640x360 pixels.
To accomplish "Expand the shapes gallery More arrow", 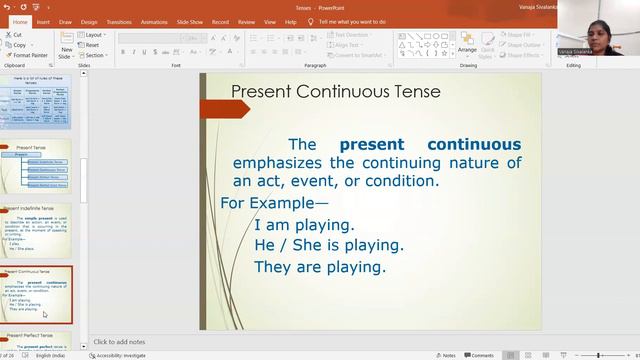I will point(453,54).
